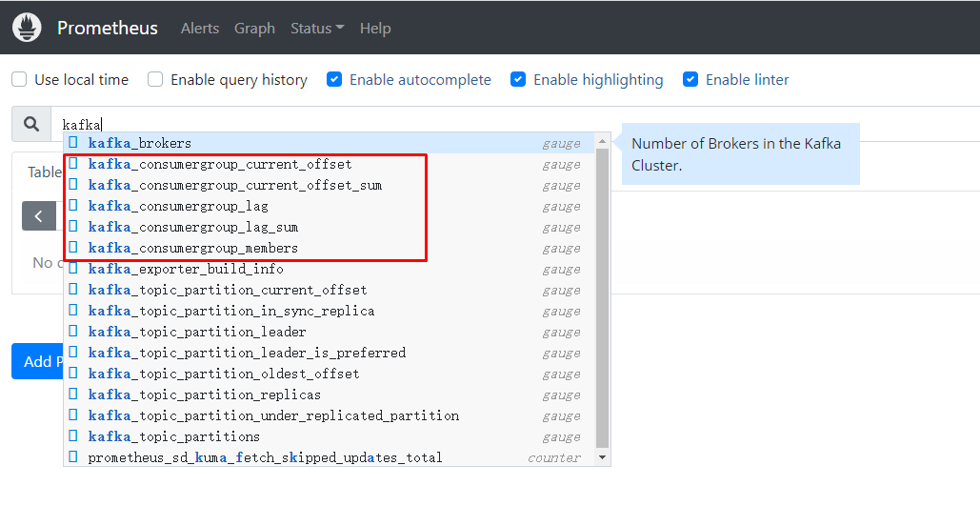
Task: Select kafka_exporter_build_info suggestion
Action: click(x=330, y=269)
